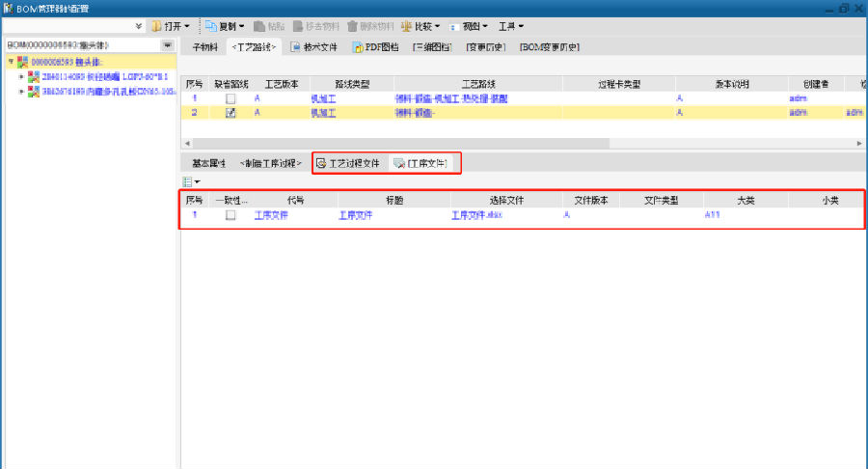Toggle 缺省路线 checkbox in route row 2
Image resolution: width=868 pixels, height=469 pixels.
(231, 113)
